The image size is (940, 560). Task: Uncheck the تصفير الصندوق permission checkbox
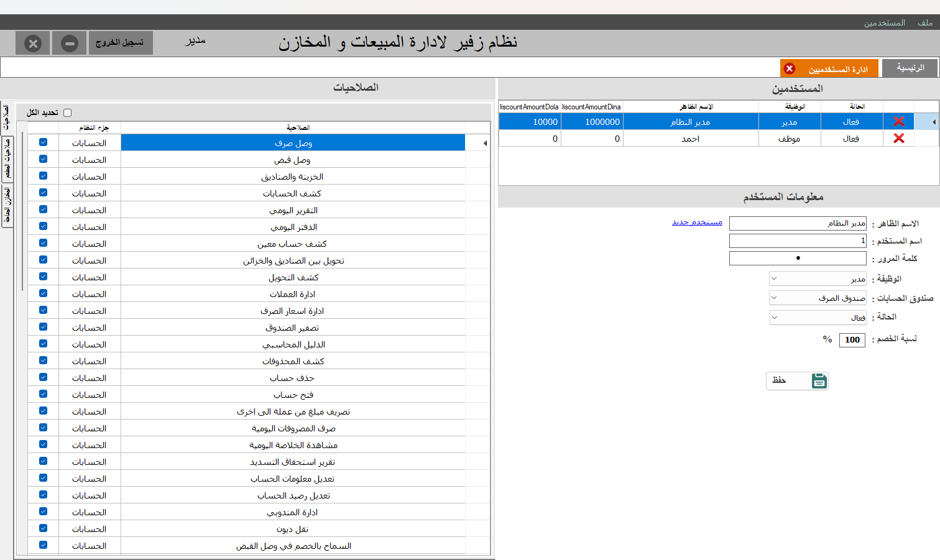click(x=43, y=327)
